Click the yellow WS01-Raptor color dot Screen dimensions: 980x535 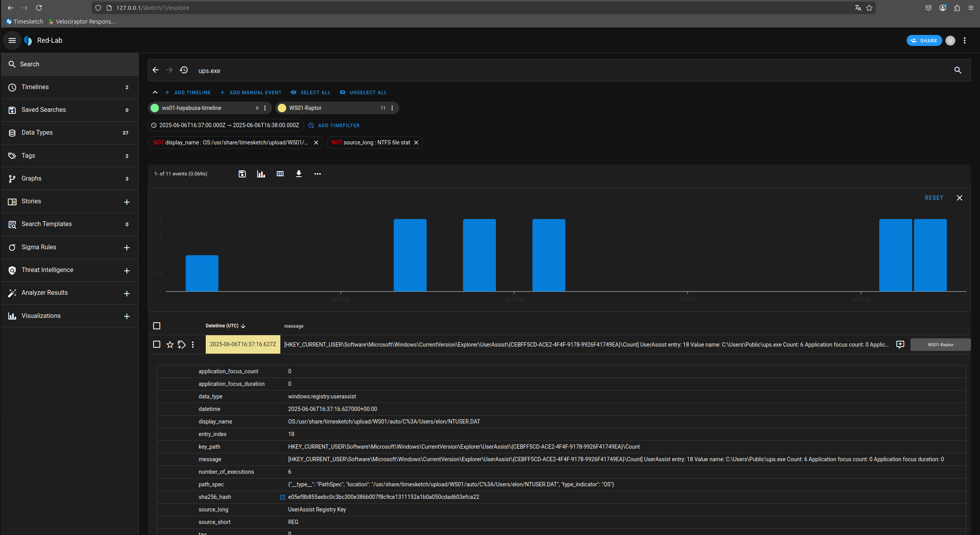coord(282,108)
